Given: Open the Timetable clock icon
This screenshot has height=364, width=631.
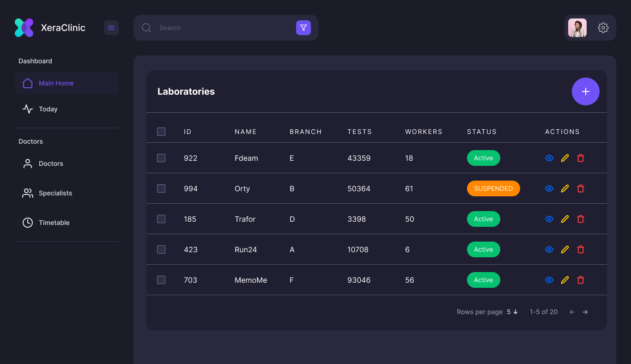Looking at the screenshot, I should [27, 222].
